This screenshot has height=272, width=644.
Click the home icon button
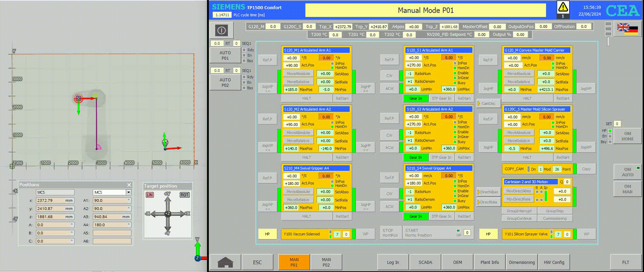[225, 262]
